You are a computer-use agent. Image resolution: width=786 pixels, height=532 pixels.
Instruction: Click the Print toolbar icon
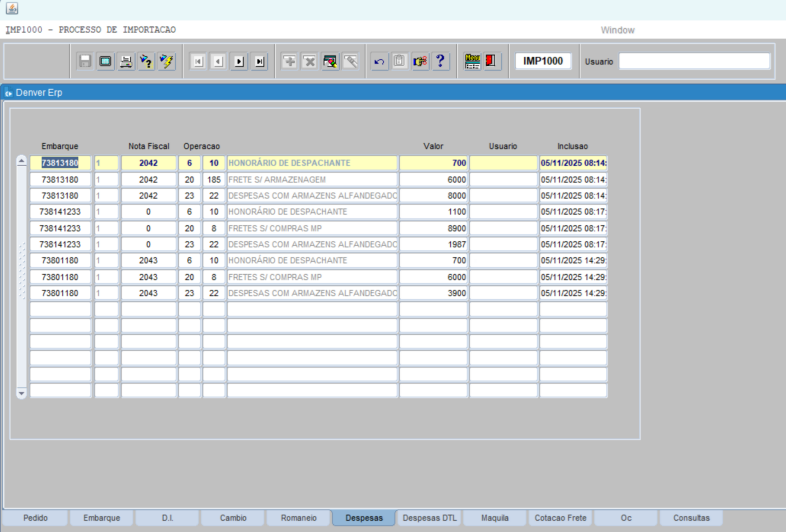tap(126, 62)
